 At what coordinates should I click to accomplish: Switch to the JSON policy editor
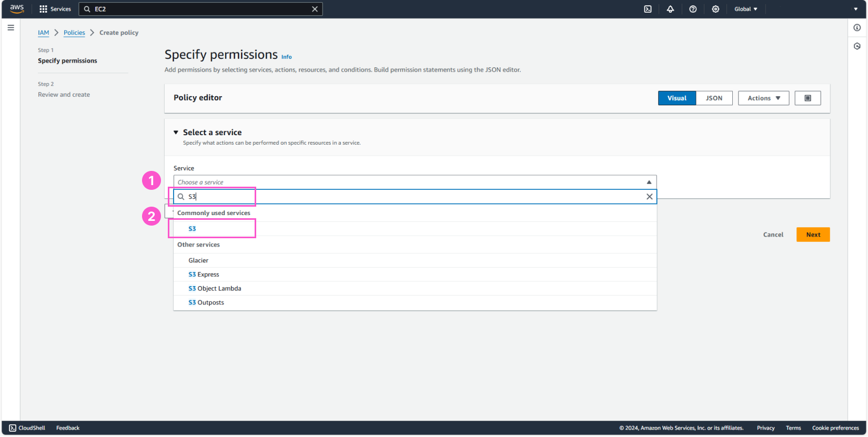point(714,98)
